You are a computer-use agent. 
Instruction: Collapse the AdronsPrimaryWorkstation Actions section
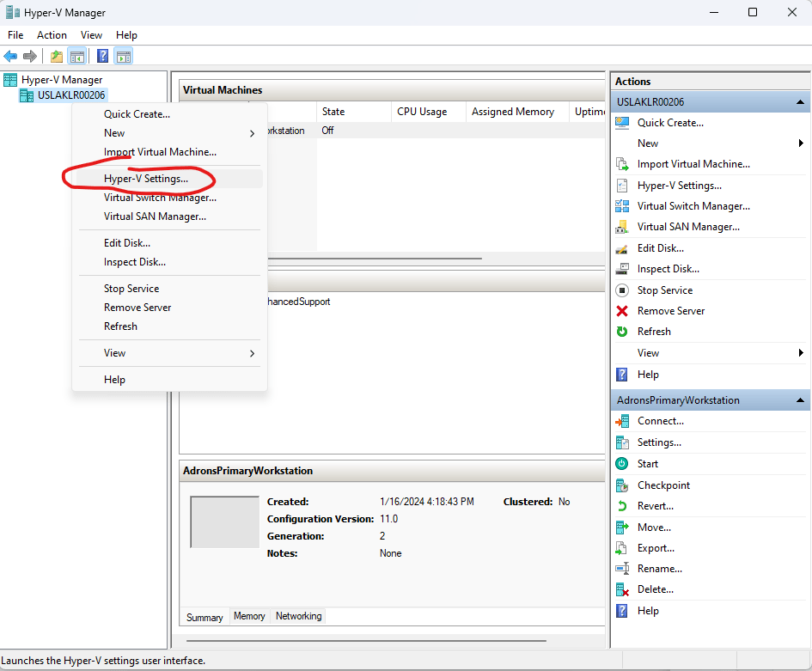[800, 400]
